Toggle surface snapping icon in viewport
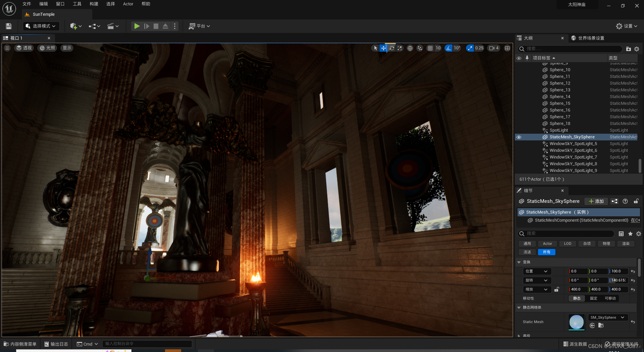644x352 pixels. click(420, 48)
